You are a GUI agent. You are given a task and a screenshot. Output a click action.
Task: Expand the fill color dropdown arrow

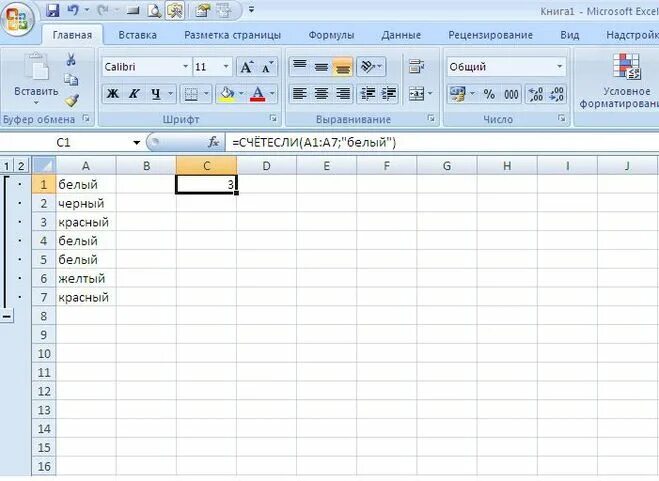pos(241,93)
